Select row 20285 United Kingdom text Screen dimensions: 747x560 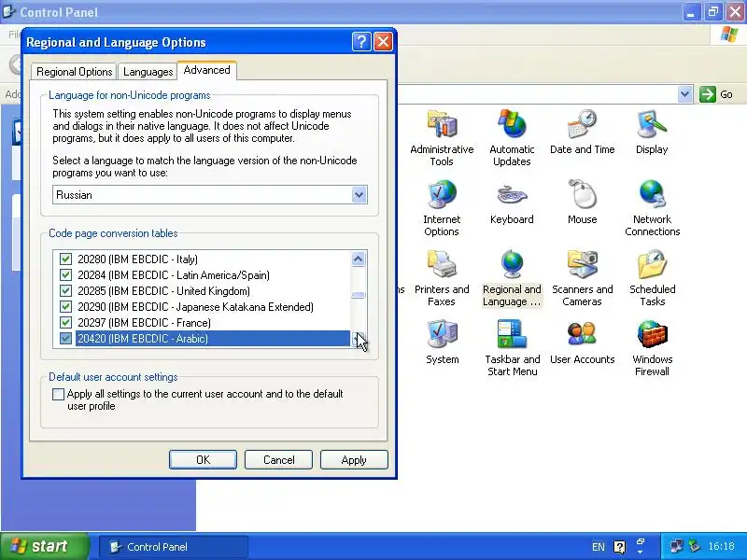click(x=163, y=290)
